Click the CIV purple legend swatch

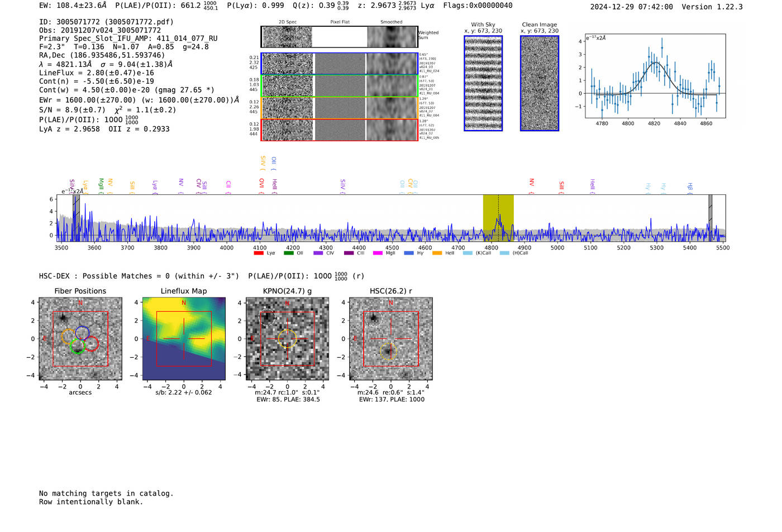tap(318, 253)
